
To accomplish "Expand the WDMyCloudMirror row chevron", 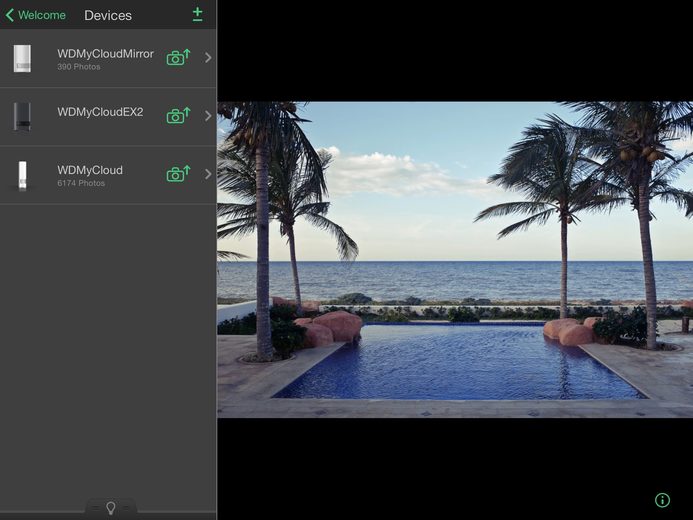I will 208,57.
